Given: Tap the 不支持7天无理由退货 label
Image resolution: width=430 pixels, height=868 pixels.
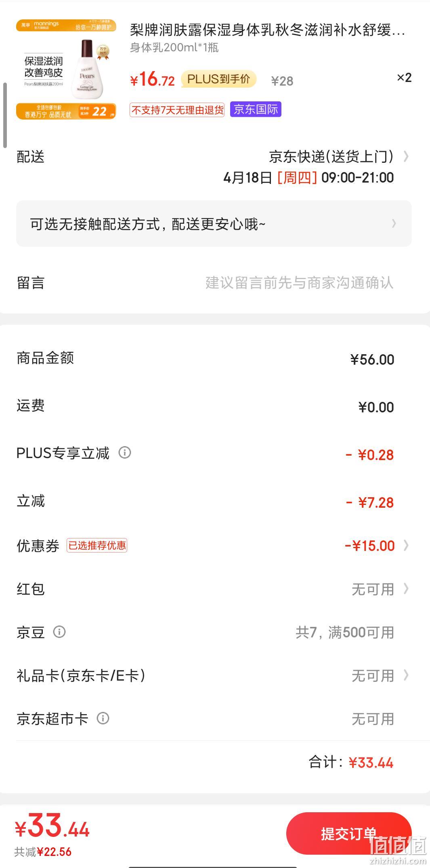Looking at the screenshot, I should (x=177, y=110).
